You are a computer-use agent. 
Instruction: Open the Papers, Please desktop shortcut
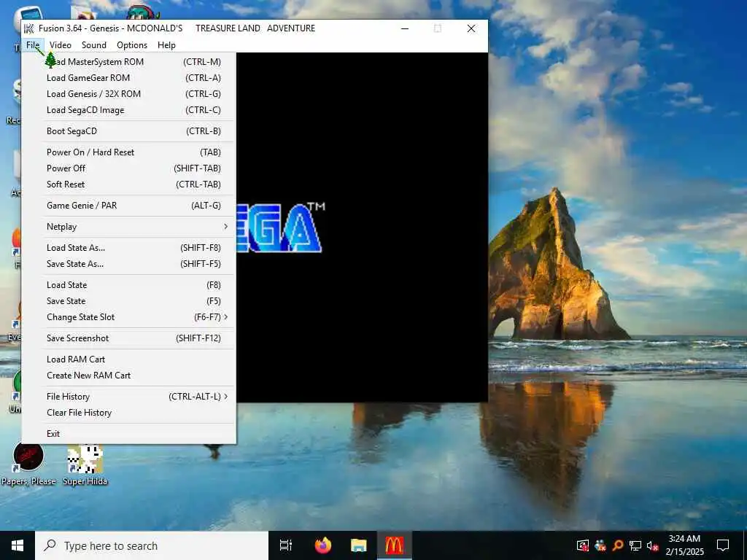28,464
